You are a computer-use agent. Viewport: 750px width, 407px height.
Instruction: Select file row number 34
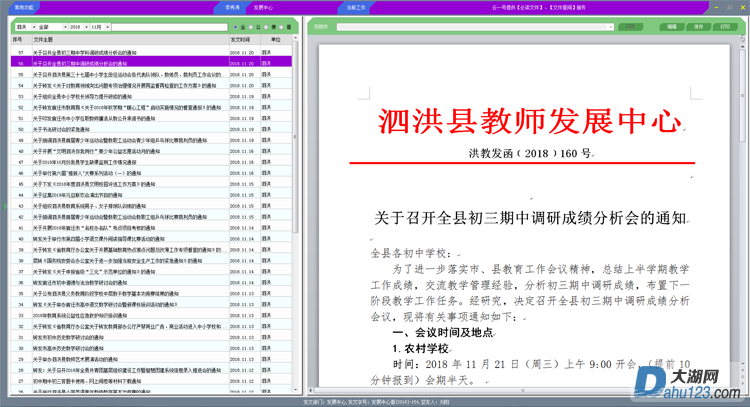(151, 304)
